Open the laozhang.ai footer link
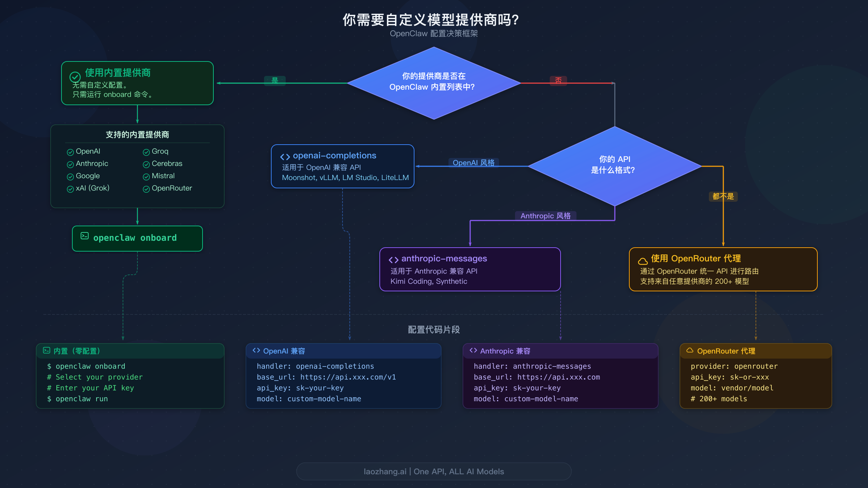This screenshot has width=868, height=488. (x=434, y=471)
